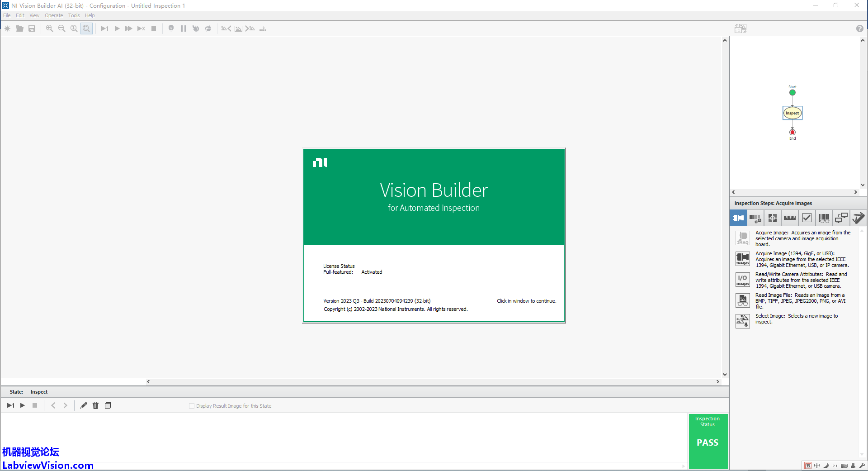
Task: Click the state toolbar stop square
Action: pyautogui.click(x=35, y=405)
